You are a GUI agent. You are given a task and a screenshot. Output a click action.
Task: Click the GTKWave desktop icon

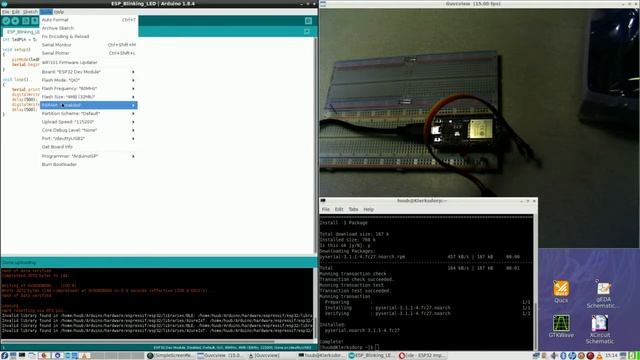click(561, 326)
